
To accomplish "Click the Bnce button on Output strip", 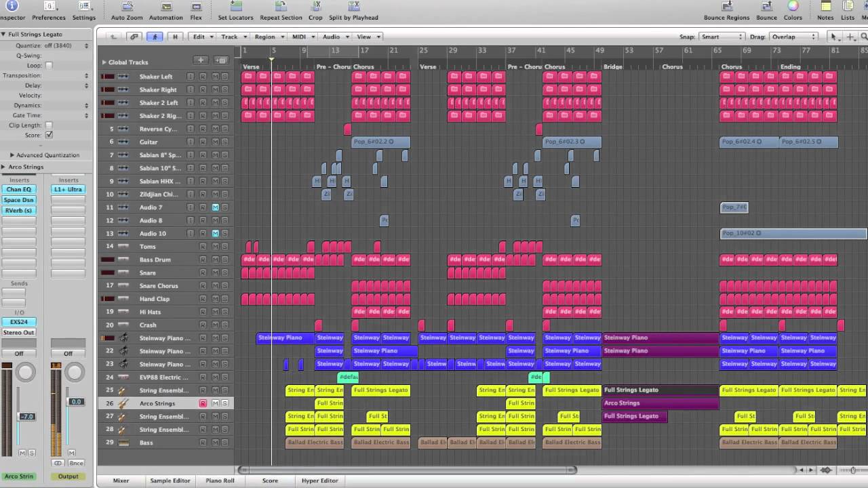I will [76, 463].
